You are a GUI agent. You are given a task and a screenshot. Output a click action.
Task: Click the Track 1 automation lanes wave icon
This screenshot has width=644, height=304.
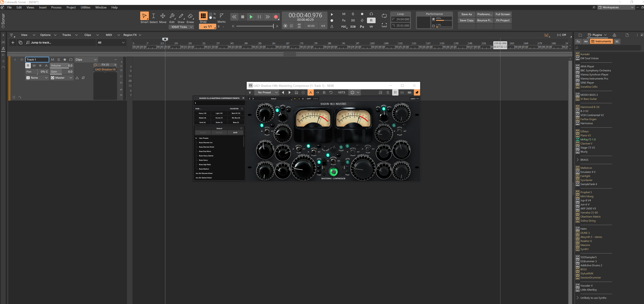click(20, 97)
